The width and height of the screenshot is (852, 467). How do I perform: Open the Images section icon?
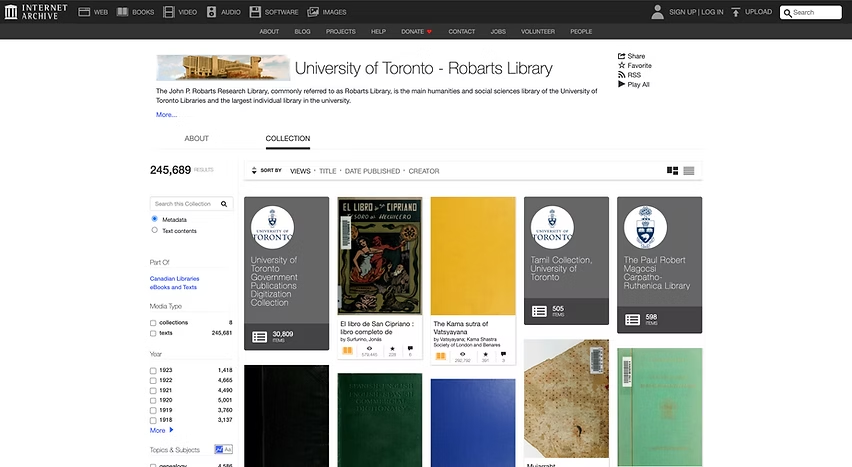point(313,12)
